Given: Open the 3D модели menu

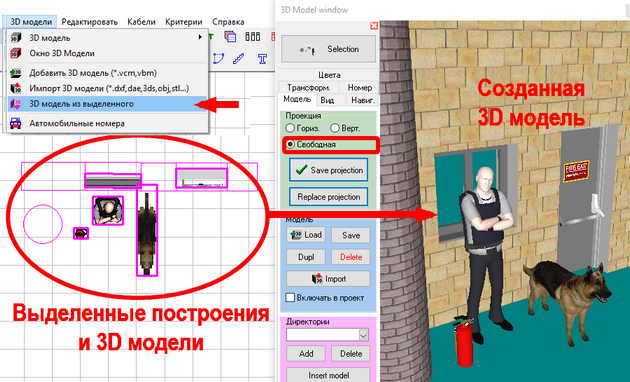Looking at the screenshot, I should pyautogui.click(x=31, y=22).
